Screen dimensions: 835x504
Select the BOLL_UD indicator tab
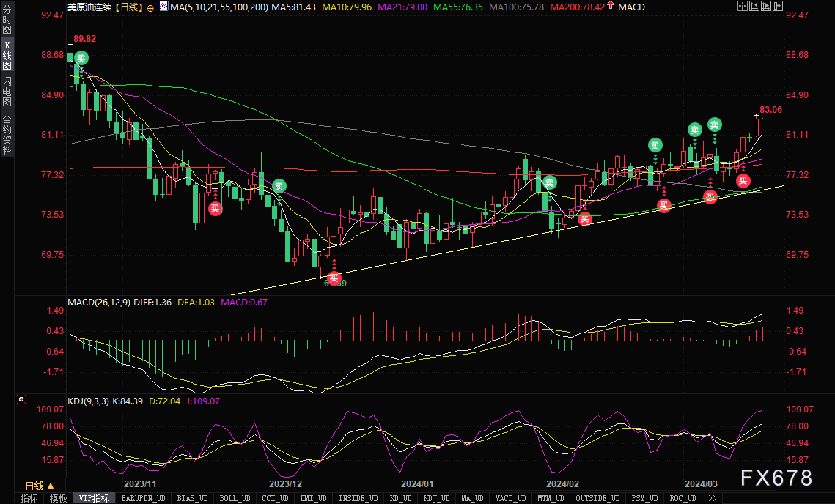coord(235,498)
